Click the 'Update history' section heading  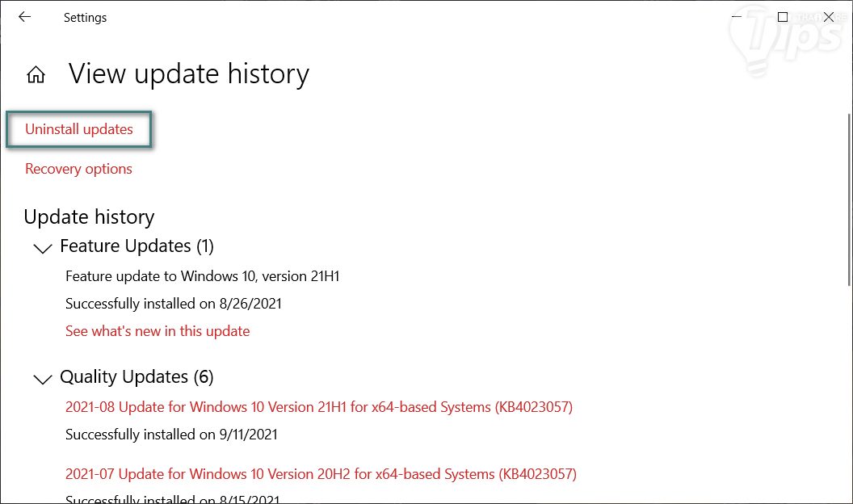coord(89,217)
